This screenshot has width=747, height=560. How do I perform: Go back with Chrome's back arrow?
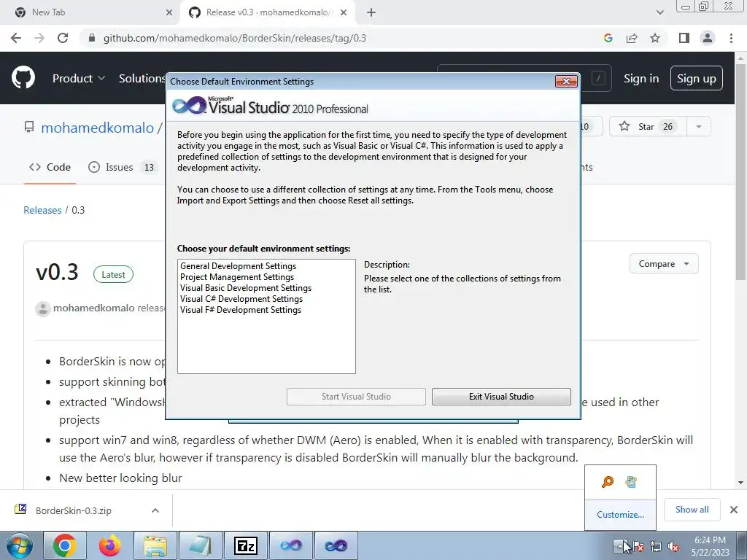click(16, 38)
